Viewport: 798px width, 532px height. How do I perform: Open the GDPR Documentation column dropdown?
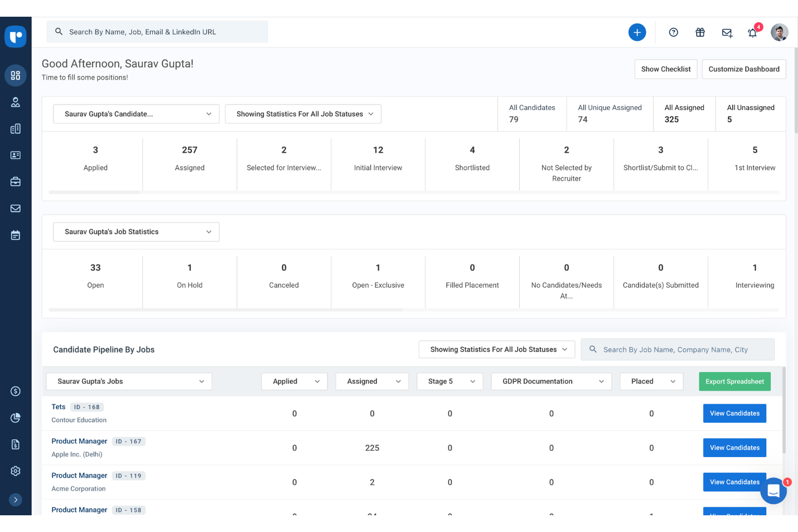pos(551,381)
